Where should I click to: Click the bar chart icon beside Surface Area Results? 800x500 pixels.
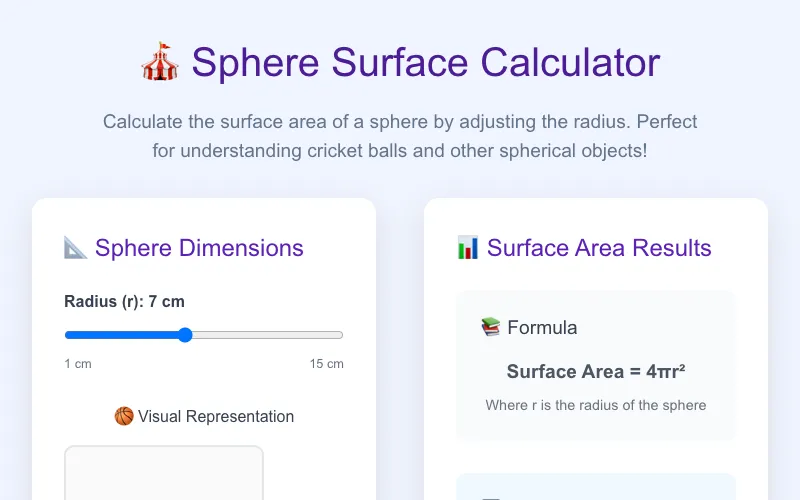tap(468, 248)
